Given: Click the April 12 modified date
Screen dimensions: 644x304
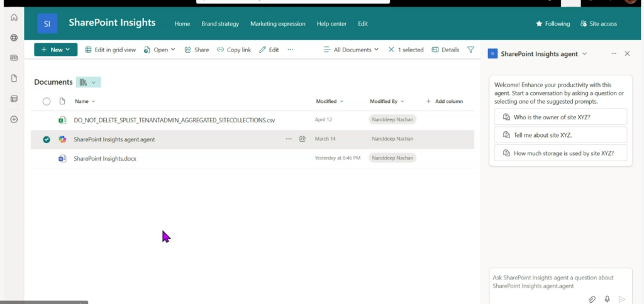Looking at the screenshot, I should tap(323, 120).
